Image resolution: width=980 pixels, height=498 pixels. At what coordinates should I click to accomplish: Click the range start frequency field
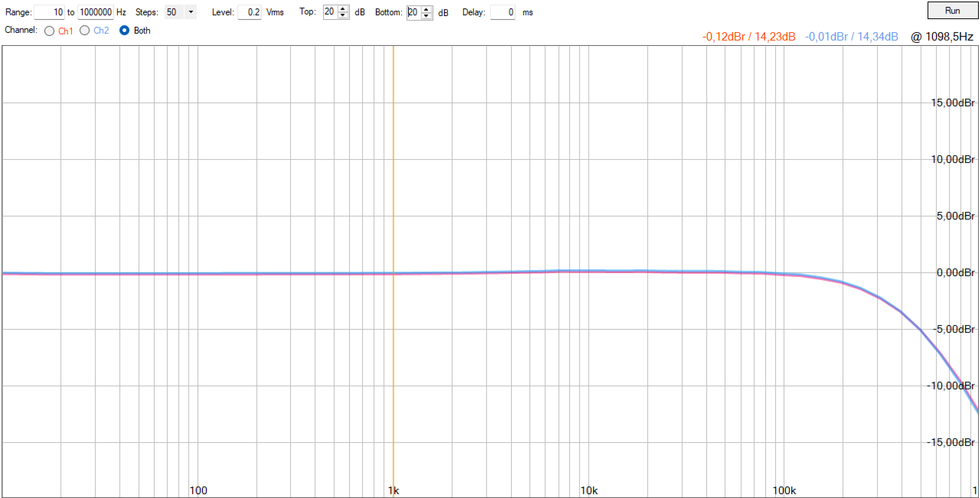(x=49, y=12)
